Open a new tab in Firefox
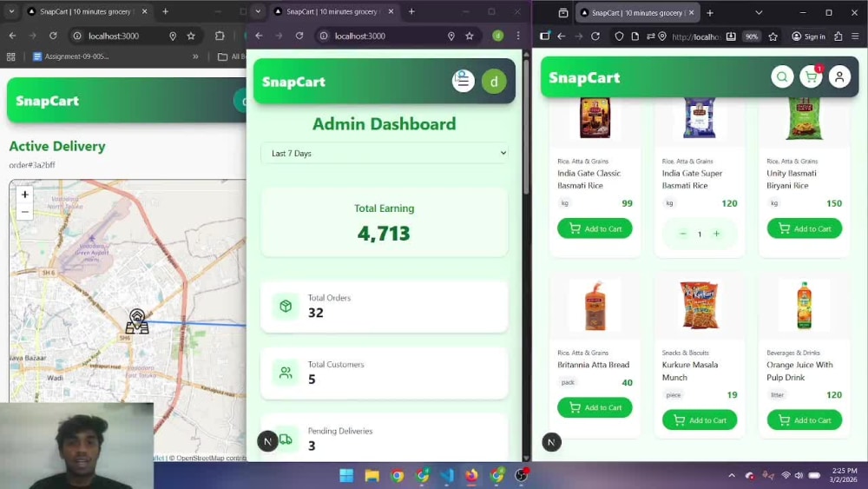 (x=710, y=13)
